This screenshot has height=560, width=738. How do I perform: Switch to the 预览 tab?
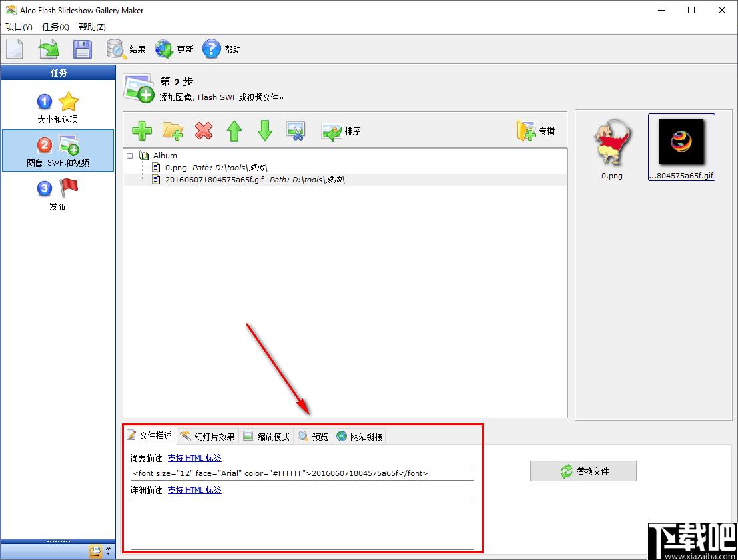click(313, 436)
